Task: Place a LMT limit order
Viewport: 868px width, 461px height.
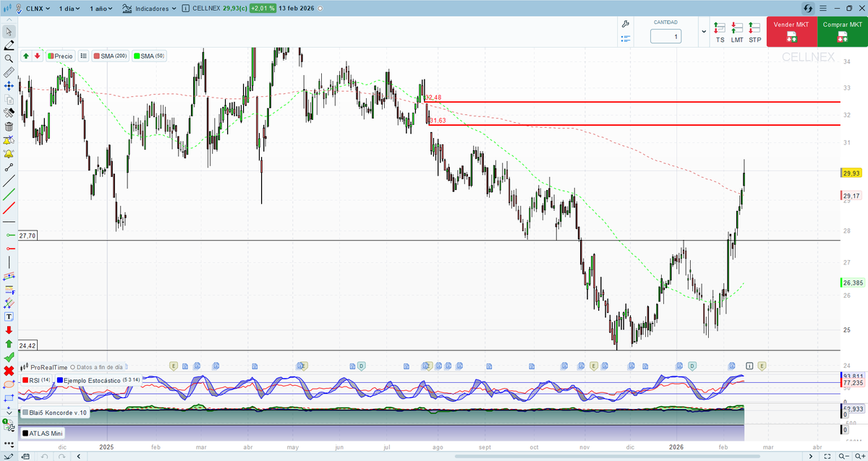Action: pyautogui.click(x=737, y=33)
